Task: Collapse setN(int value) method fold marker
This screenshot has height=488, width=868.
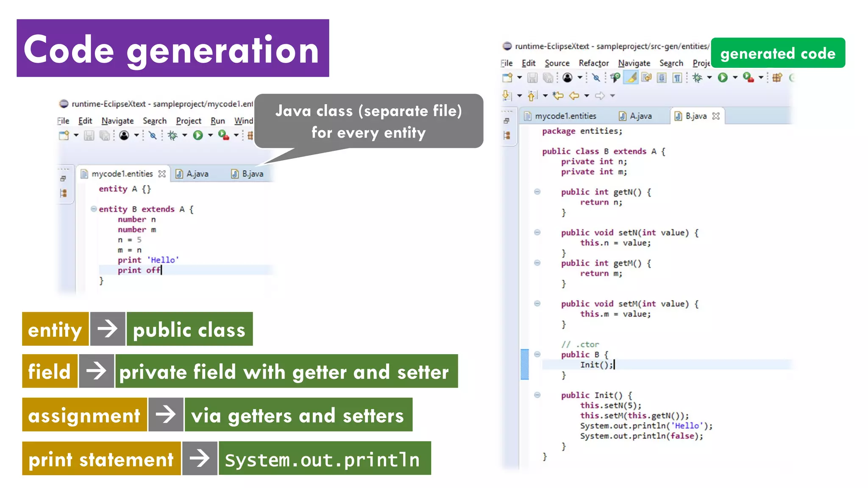Action: [x=537, y=232]
